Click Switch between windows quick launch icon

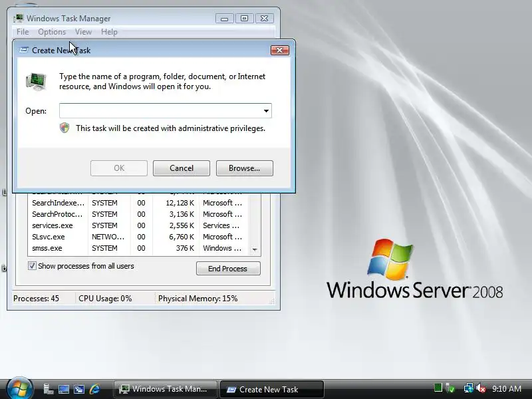(79, 389)
